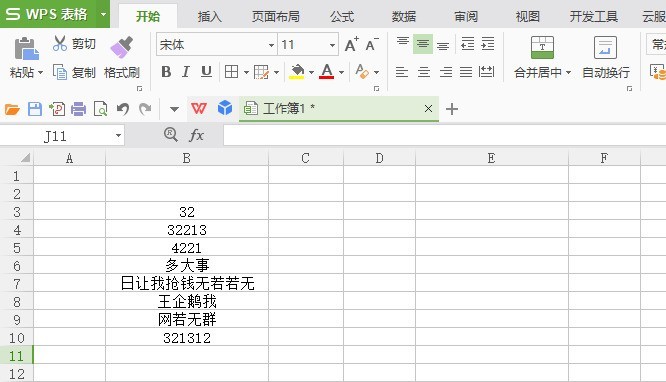This screenshot has height=382, width=666.
Task: Click the print icon
Action: (79, 109)
